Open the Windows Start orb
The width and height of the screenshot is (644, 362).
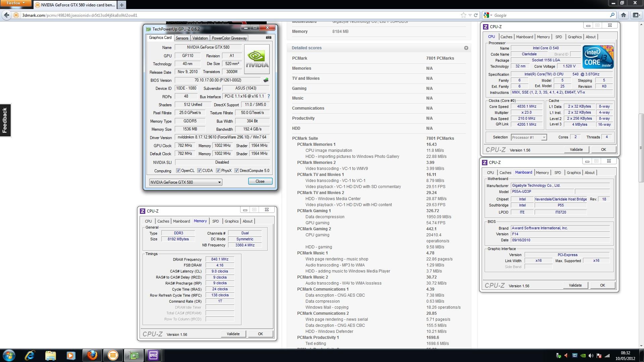click(x=9, y=355)
